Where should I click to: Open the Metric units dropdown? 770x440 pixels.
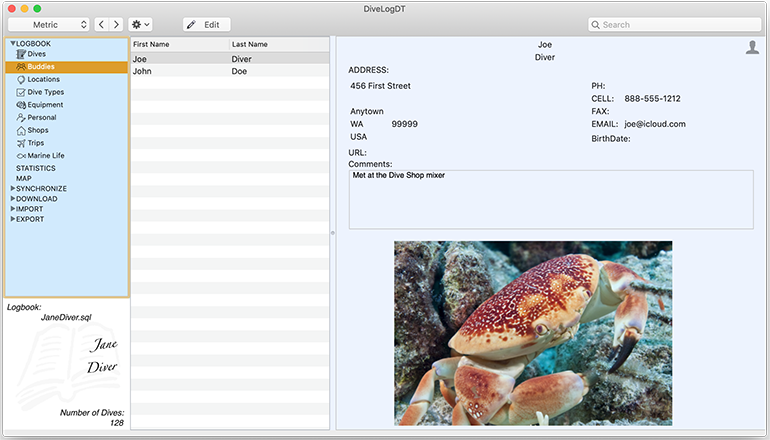point(49,24)
